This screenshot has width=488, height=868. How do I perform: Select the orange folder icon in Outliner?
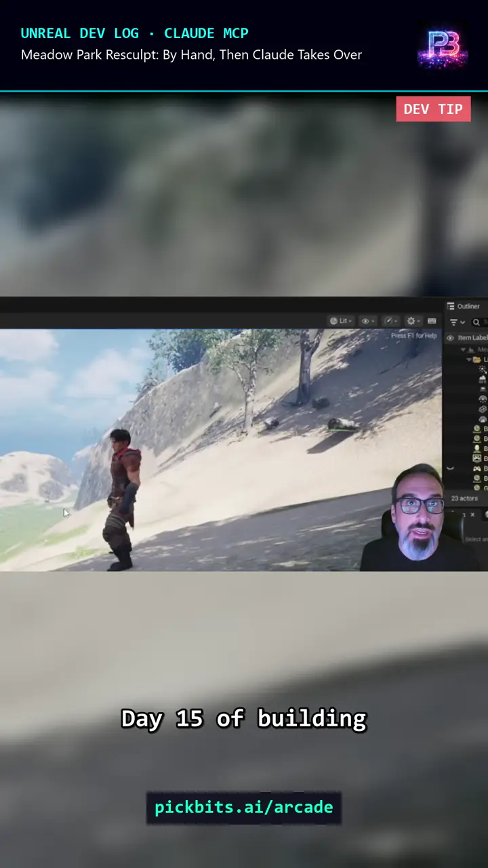coord(476,359)
